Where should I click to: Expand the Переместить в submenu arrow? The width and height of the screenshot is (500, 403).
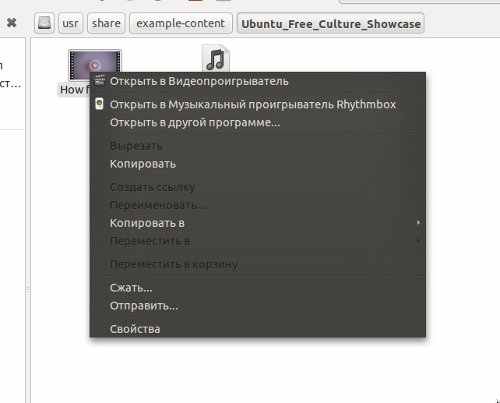pos(418,240)
